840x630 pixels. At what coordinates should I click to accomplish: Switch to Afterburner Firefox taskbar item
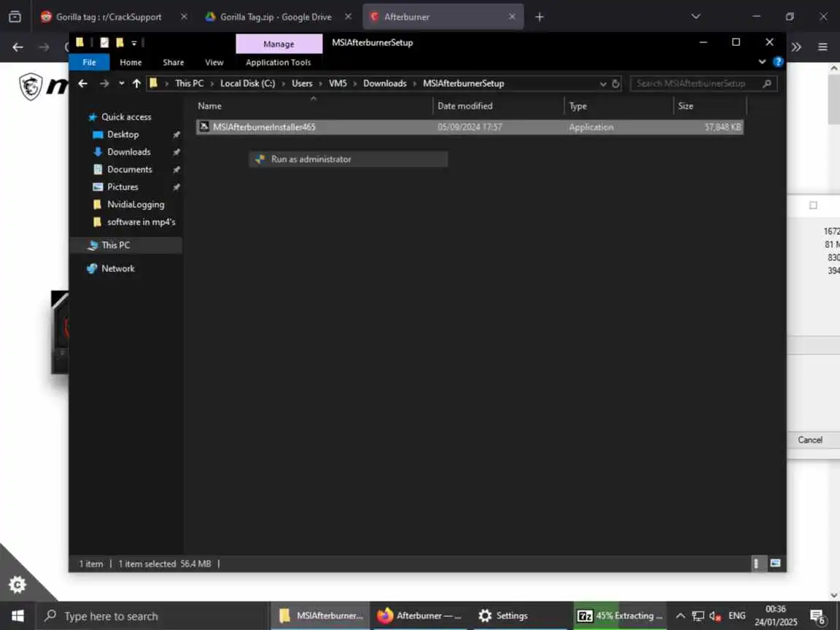coord(419,616)
